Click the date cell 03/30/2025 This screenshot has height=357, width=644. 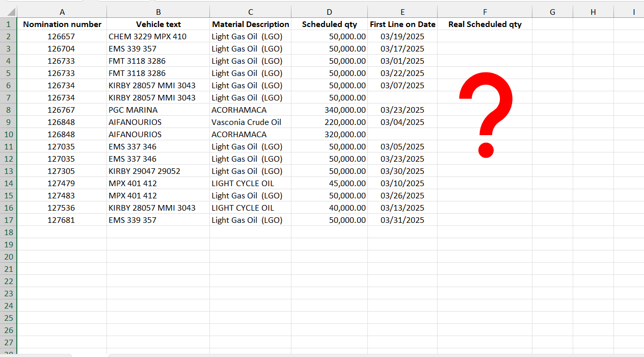[403, 171]
